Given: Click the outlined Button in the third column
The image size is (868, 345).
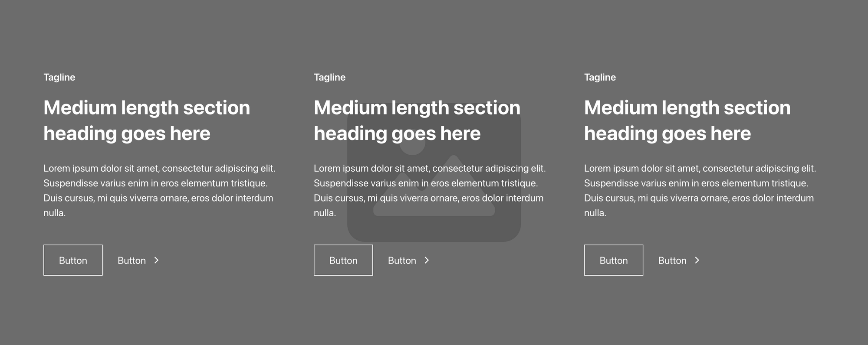Looking at the screenshot, I should (x=614, y=260).
